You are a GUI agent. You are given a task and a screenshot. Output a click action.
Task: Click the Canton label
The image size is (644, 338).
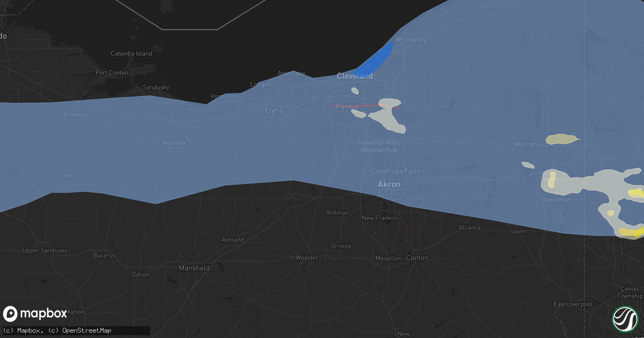coord(417,258)
